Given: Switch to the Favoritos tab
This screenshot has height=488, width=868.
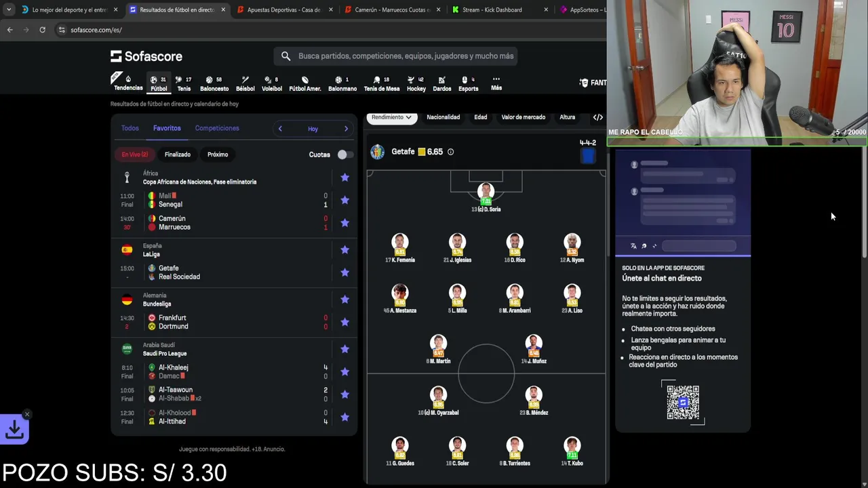Looking at the screenshot, I should [x=167, y=128].
